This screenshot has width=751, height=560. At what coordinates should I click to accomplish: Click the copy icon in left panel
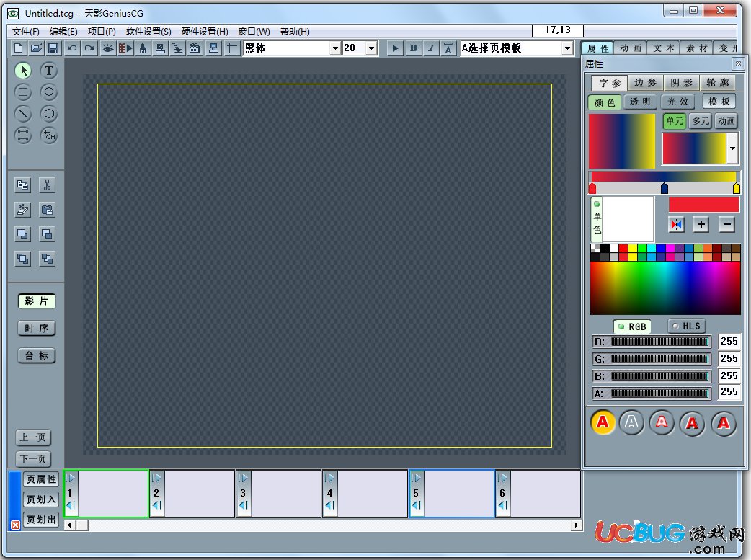pyautogui.click(x=22, y=185)
